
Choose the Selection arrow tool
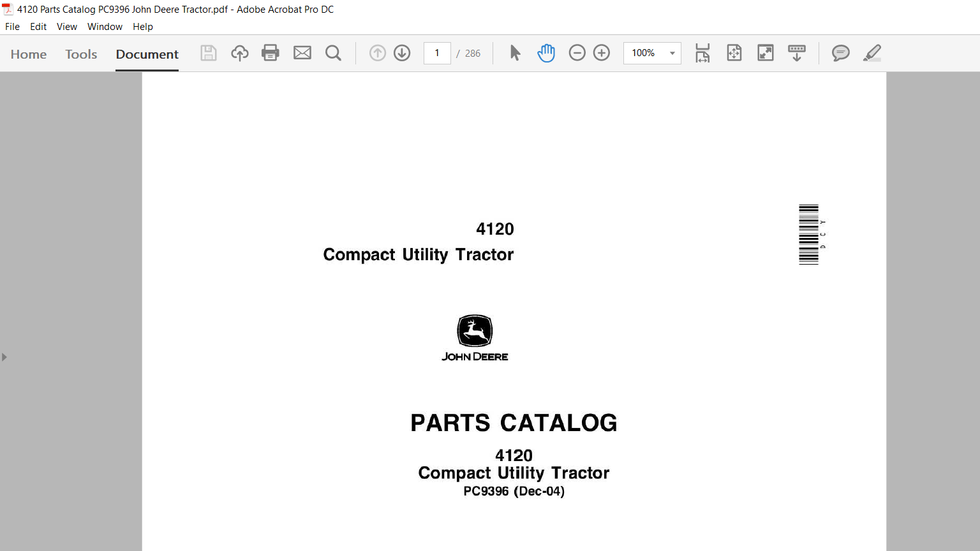pyautogui.click(x=516, y=53)
